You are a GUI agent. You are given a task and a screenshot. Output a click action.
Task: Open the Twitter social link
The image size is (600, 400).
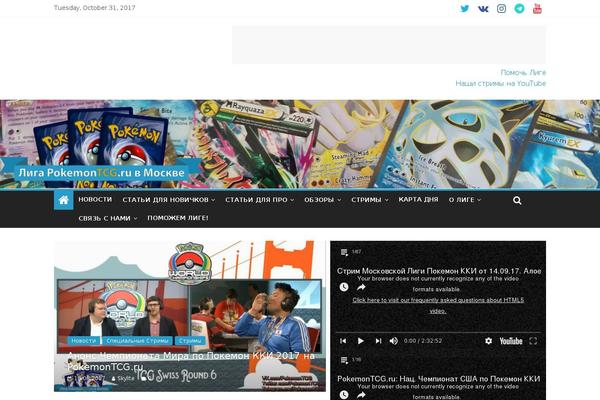tap(465, 8)
